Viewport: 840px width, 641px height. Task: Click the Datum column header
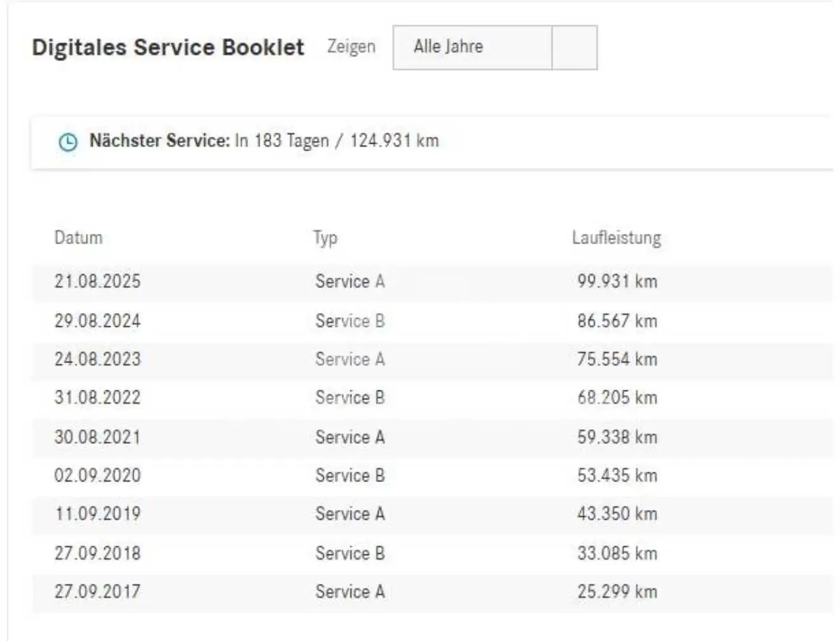point(78,238)
